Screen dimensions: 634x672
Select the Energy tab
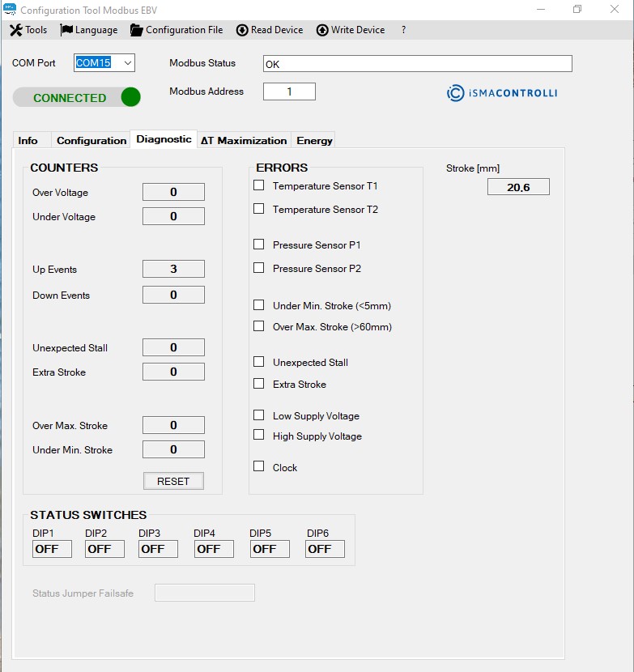point(314,140)
